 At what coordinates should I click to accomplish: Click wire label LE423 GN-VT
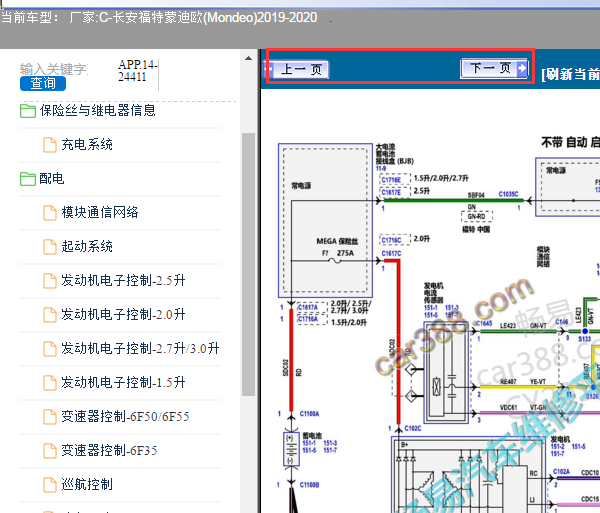[x=523, y=326]
